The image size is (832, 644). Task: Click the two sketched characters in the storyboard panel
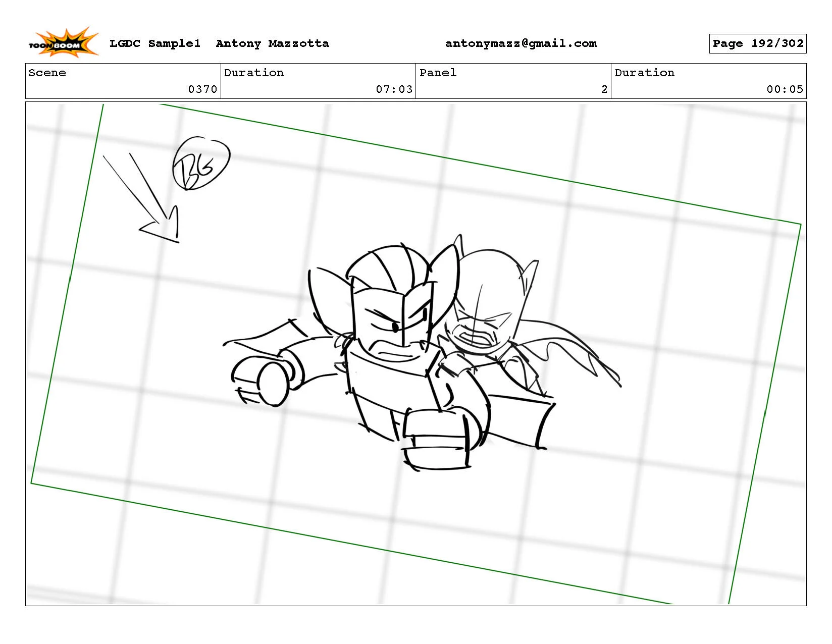pos(422,353)
